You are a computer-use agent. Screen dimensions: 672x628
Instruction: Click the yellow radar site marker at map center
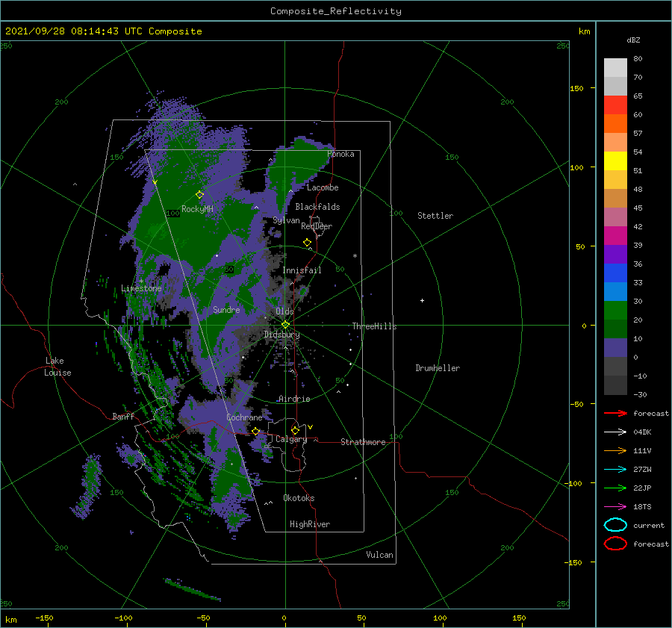tap(285, 325)
